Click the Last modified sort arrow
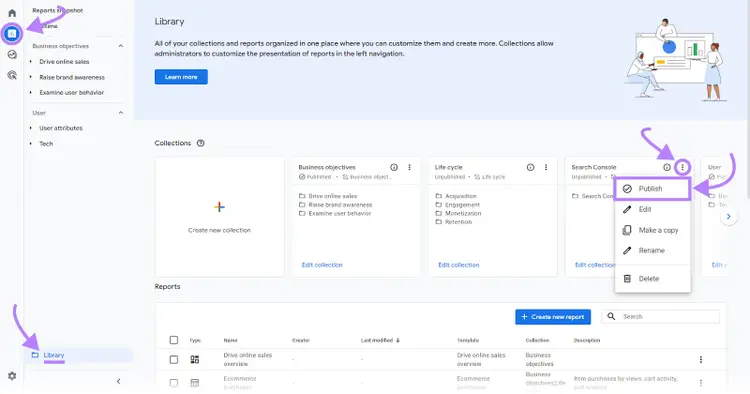750x394 pixels. click(398, 340)
